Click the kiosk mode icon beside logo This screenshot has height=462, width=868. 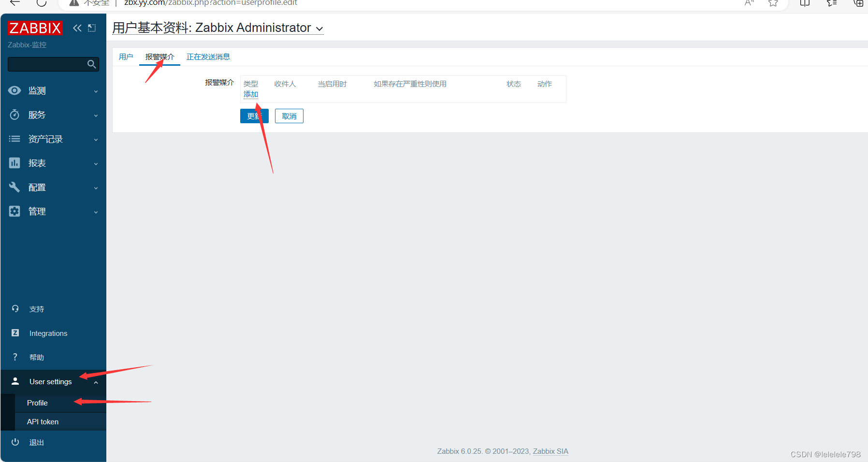tap(92, 28)
